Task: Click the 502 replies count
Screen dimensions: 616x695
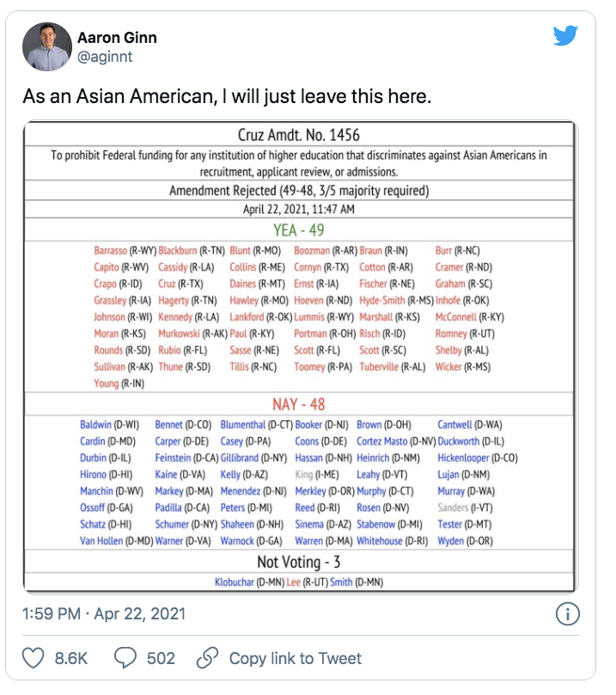Action: (x=161, y=659)
